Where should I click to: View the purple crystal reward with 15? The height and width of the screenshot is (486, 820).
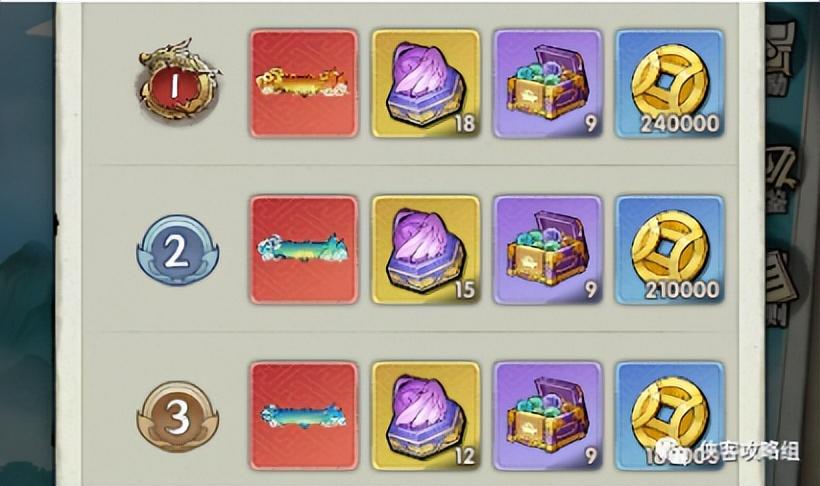(426, 250)
